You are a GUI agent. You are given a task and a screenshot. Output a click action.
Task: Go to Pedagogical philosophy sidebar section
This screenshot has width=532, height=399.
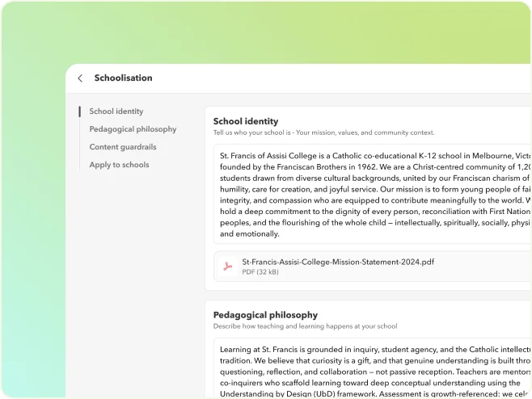pyautogui.click(x=133, y=129)
